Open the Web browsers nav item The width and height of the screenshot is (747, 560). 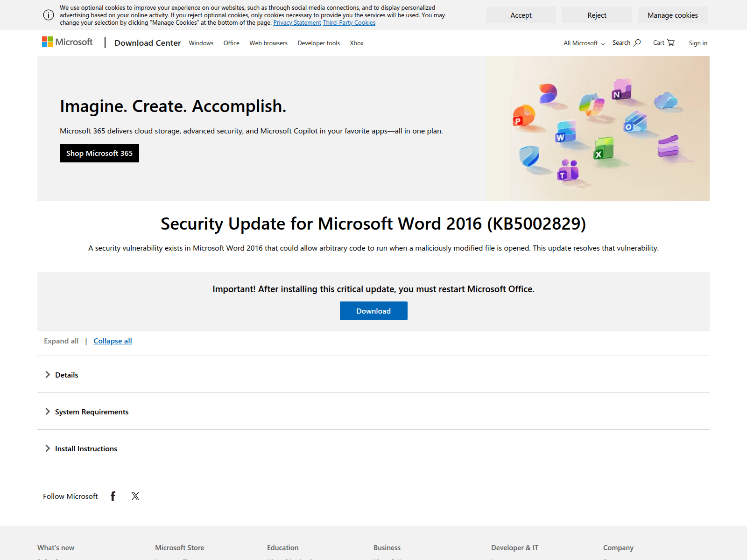tap(268, 43)
